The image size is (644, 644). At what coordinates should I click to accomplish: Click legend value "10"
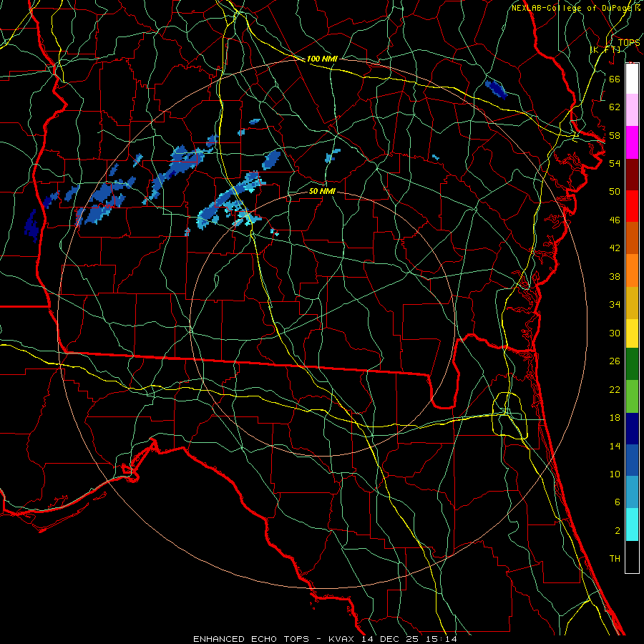(x=615, y=474)
